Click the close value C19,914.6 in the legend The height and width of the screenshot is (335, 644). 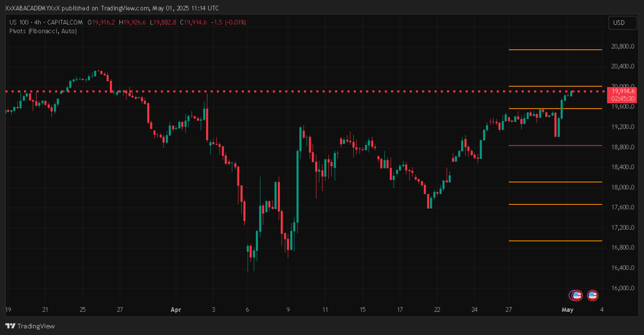click(x=193, y=22)
